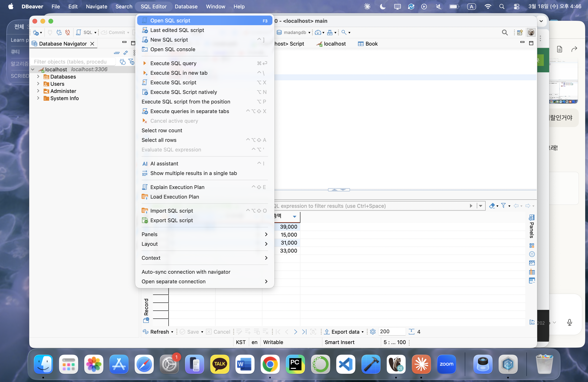Toggle Auto-sync connection with navigator
Screen dimensions: 588x382
(186, 272)
